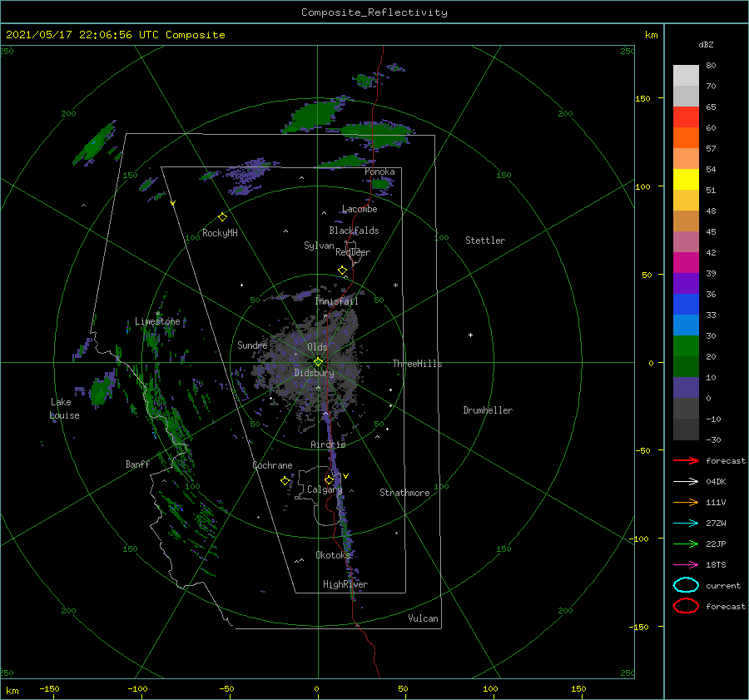Click the cyan 27ZW arrow icon

click(x=686, y=524)
